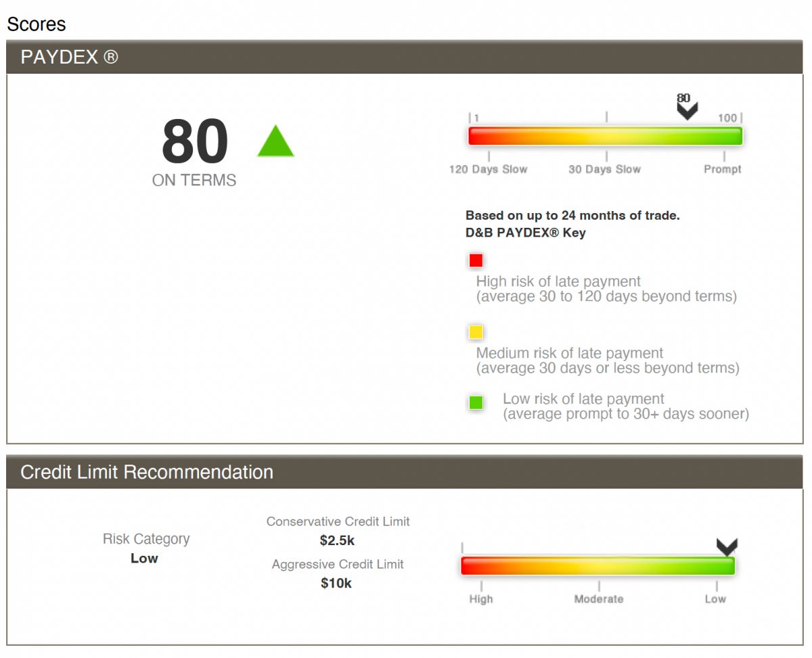Click the chevron marker above the PAYDEX bar
Viewport: 812px width, 658px height.
coord(687,112)
